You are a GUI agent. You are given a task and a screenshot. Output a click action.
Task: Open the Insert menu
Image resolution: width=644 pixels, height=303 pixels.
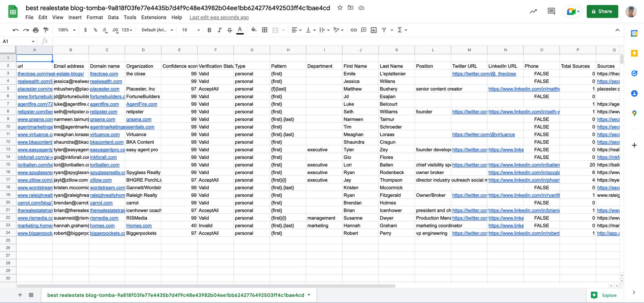pyautogui.click(x=75, y=17)
